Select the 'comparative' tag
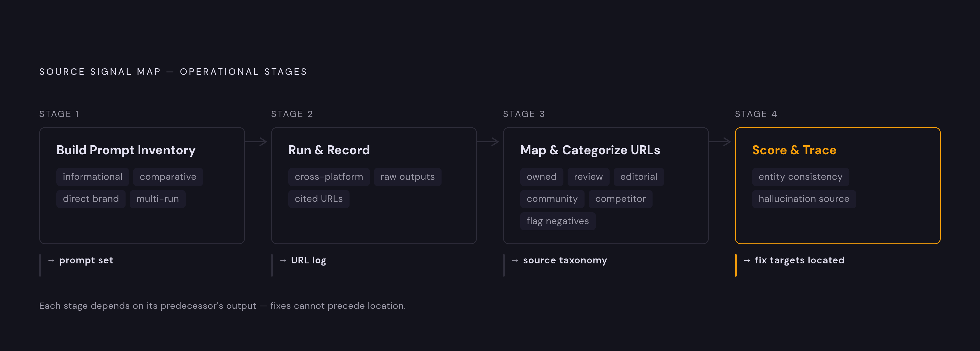Screen dimensions: 980x351 (168, 177)
